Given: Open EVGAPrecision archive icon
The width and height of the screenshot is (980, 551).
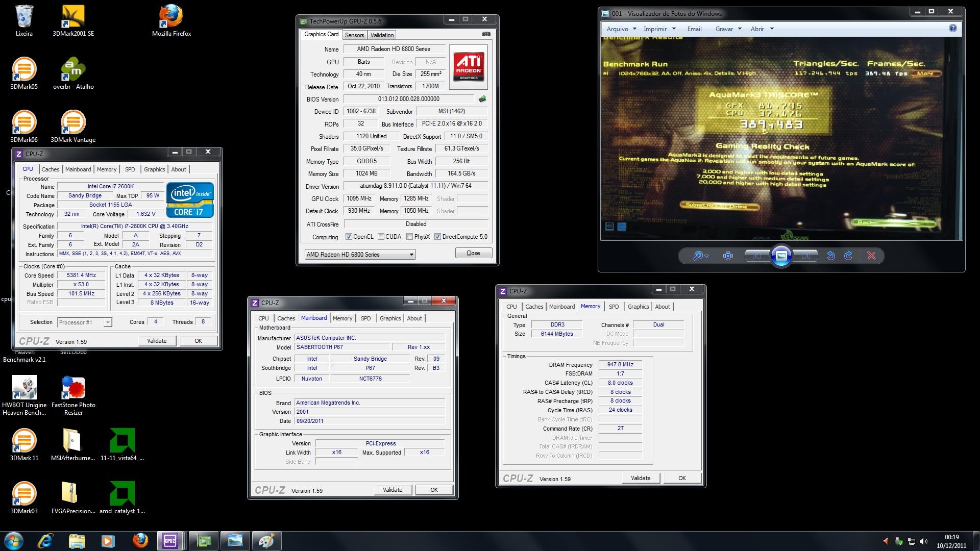Looking at the screenshot, I should click(73, 498).
